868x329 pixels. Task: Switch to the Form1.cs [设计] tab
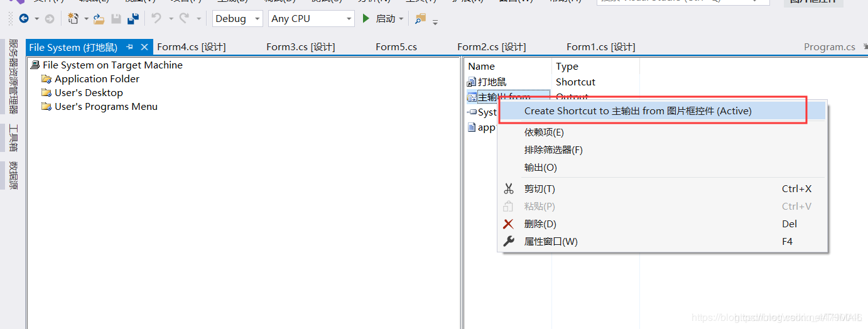601,47
